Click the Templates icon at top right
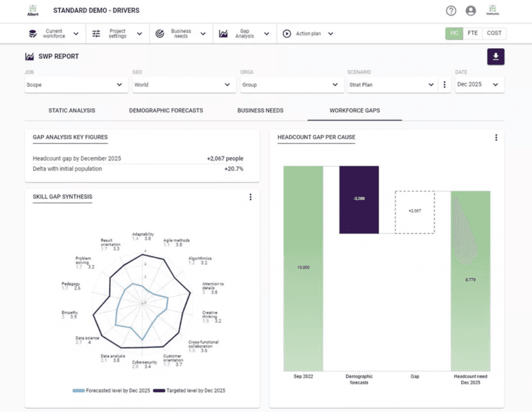The image size is (532, 412). tap(493, 10)
